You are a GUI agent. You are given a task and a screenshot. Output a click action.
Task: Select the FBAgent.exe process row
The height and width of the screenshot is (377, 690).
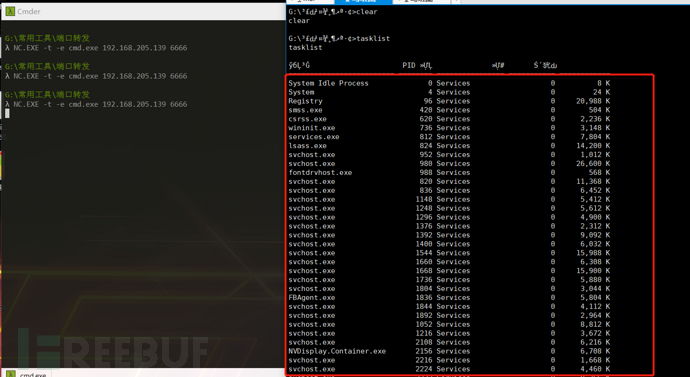449,297
